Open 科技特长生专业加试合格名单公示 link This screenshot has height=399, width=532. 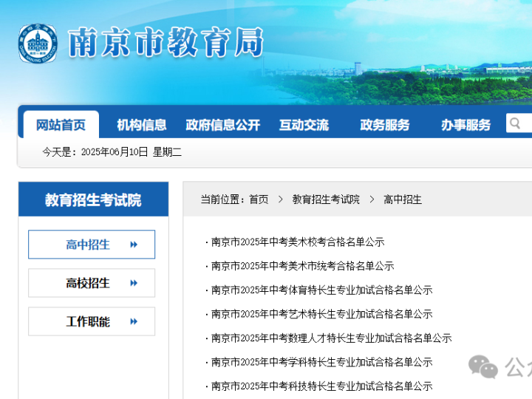321,386
